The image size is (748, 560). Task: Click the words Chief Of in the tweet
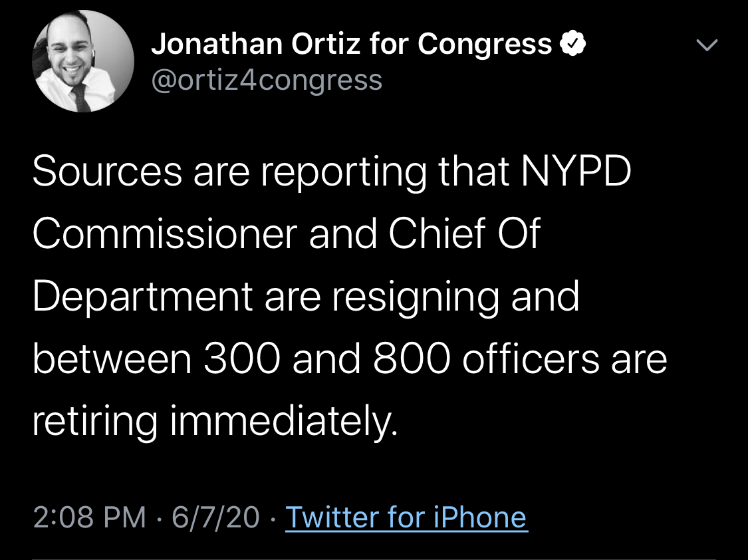tap(464, 233)
